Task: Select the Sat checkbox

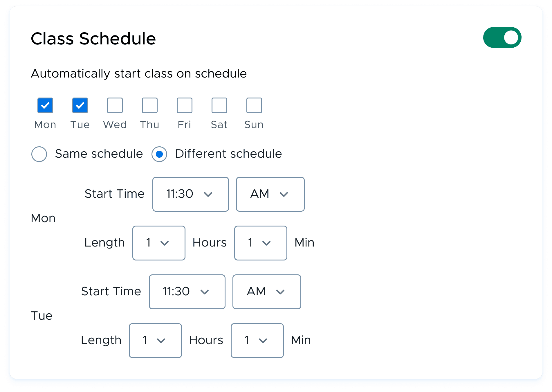Action: [x=219, y=105]
